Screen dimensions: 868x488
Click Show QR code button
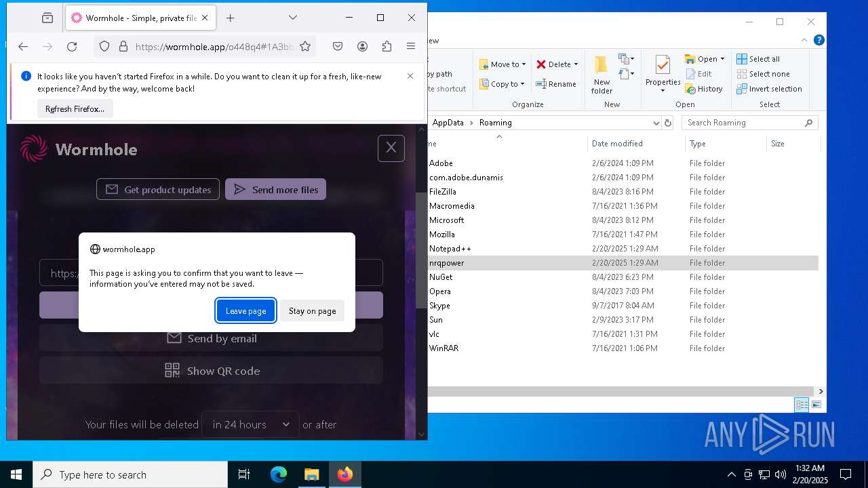pyautogui.click(x=211, y=370)
